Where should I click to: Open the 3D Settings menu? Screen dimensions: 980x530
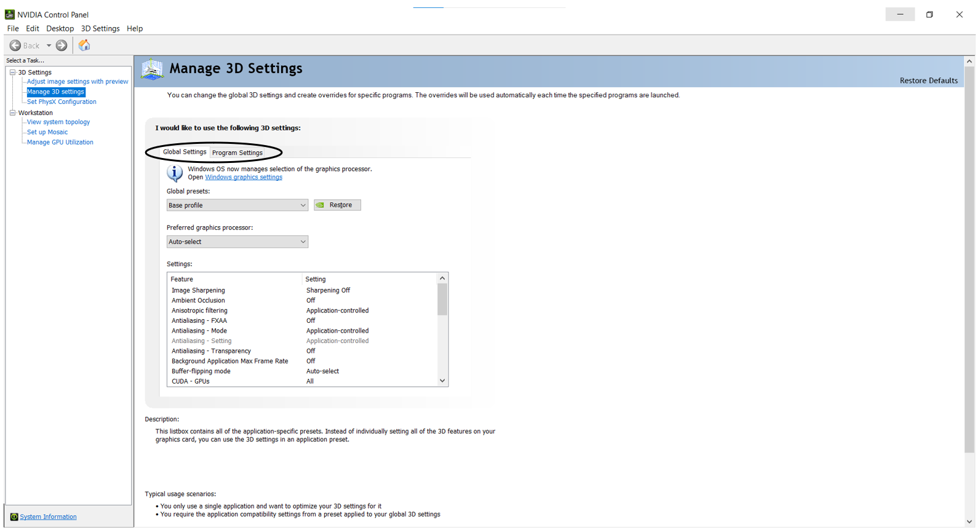click(100, 29)
